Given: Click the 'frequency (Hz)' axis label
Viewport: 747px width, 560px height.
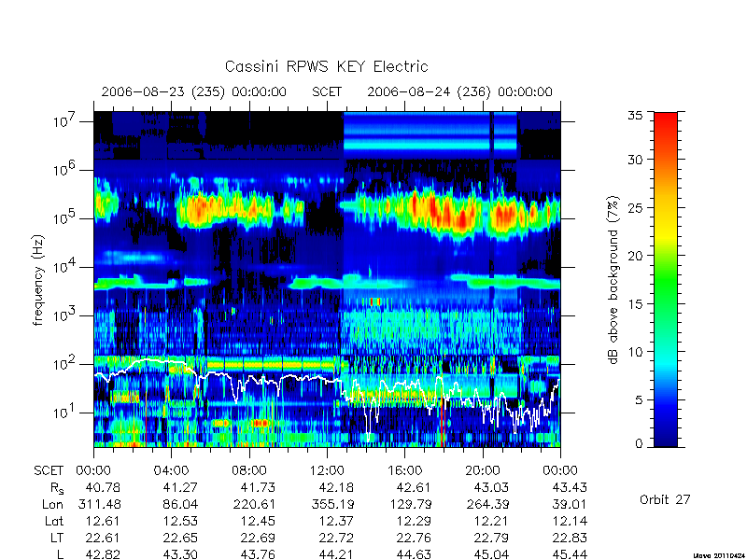Looking at the screenshot, I should (x=38, y=280).
